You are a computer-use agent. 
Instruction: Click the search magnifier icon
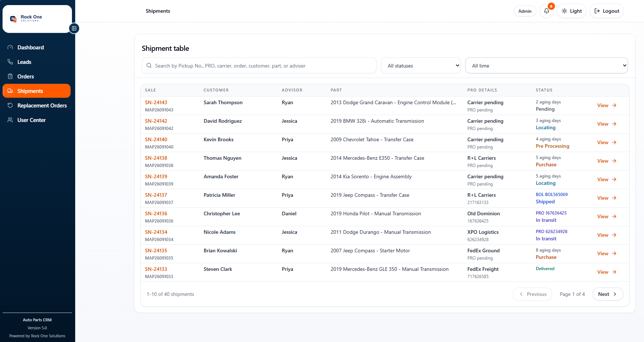click(149, 66)
